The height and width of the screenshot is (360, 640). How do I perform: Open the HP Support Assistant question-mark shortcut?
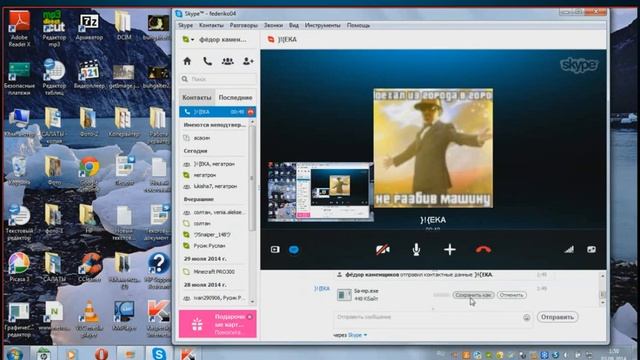[158, 269]
